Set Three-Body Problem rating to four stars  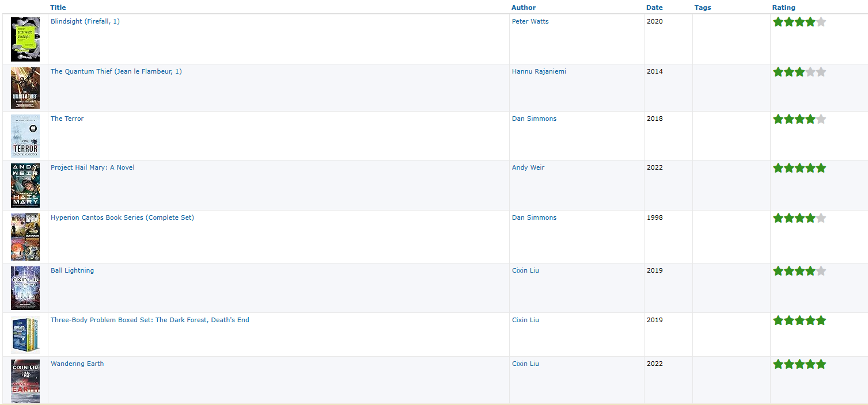[x=810, y=320]
